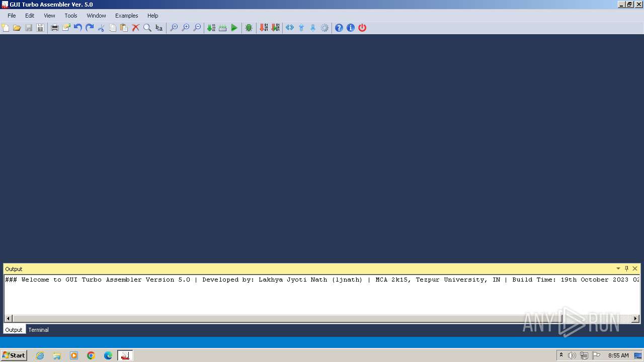Open the File menu
The width and height of the screenshot is (644, 362).
click(x=12, y=16)
